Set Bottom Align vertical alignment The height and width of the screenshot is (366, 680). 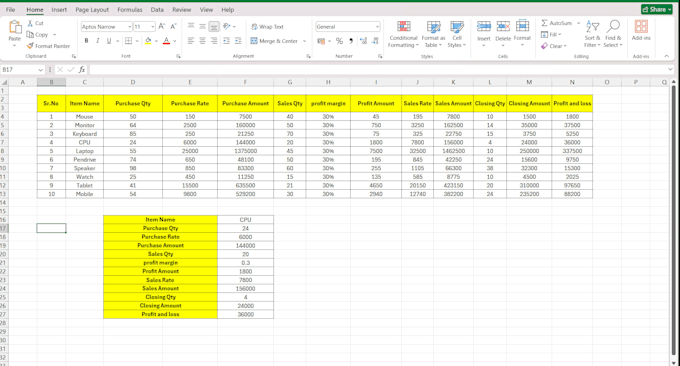pos(214,26)
